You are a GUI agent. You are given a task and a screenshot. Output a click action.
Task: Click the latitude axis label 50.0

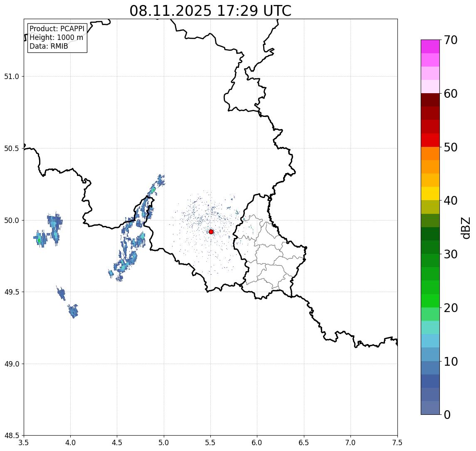pos(12,221)
